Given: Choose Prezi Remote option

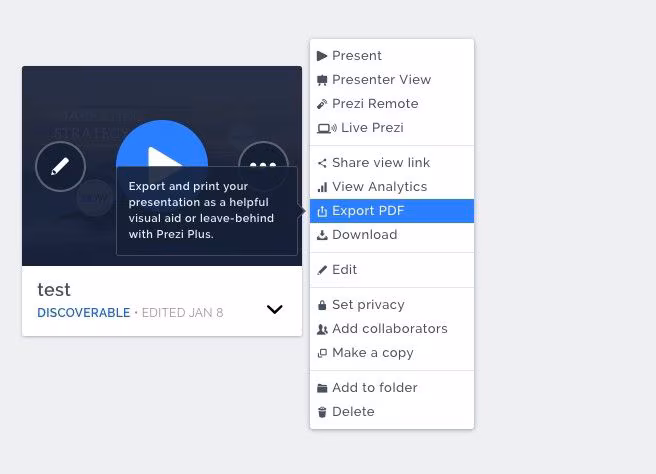Looking at the screenshot, I should [x=375, y=104].
